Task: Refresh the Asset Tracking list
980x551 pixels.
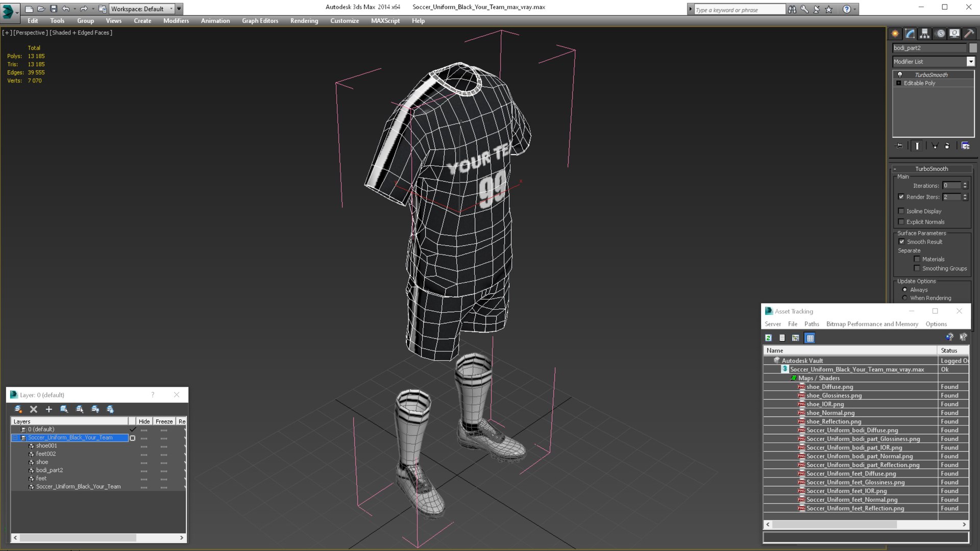Action: pos(768,338)
